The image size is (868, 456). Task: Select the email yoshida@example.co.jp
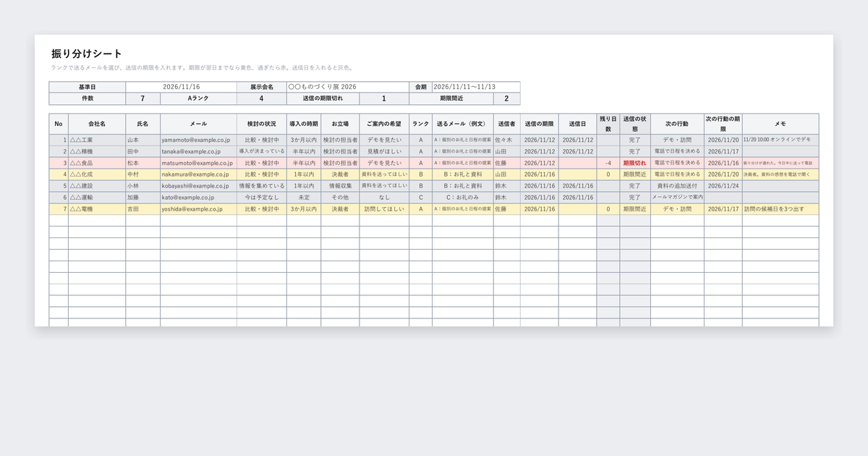198,209
